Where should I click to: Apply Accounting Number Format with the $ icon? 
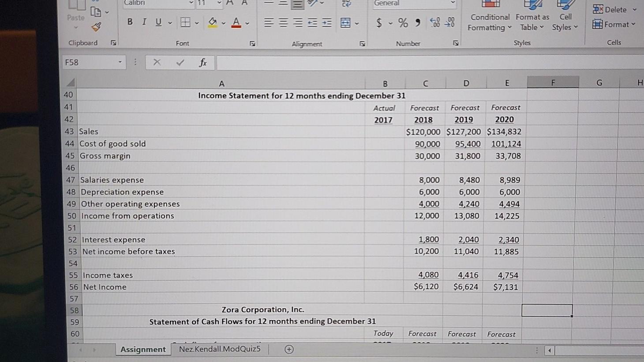click(378, 22)
